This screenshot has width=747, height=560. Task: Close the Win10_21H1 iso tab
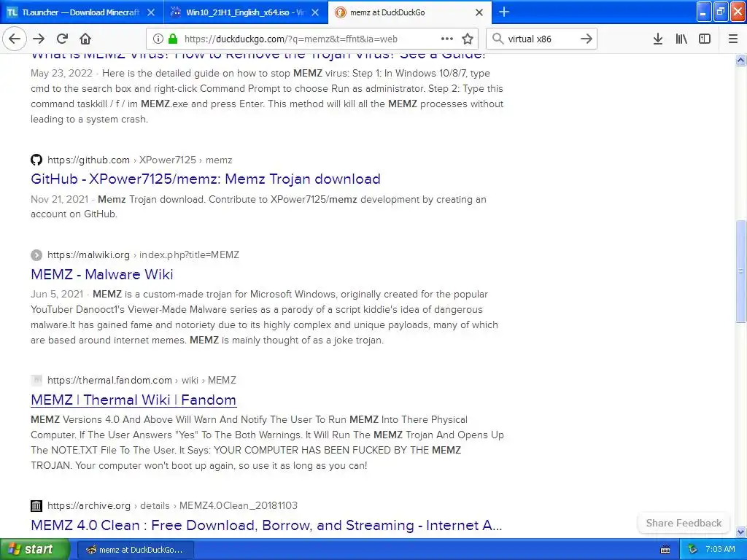[315, 12]
